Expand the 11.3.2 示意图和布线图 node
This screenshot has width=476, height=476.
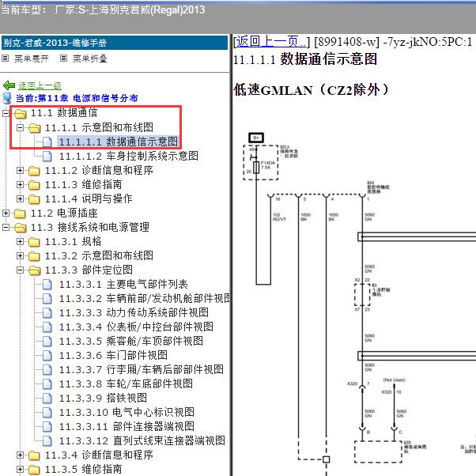tap(20, 256)
